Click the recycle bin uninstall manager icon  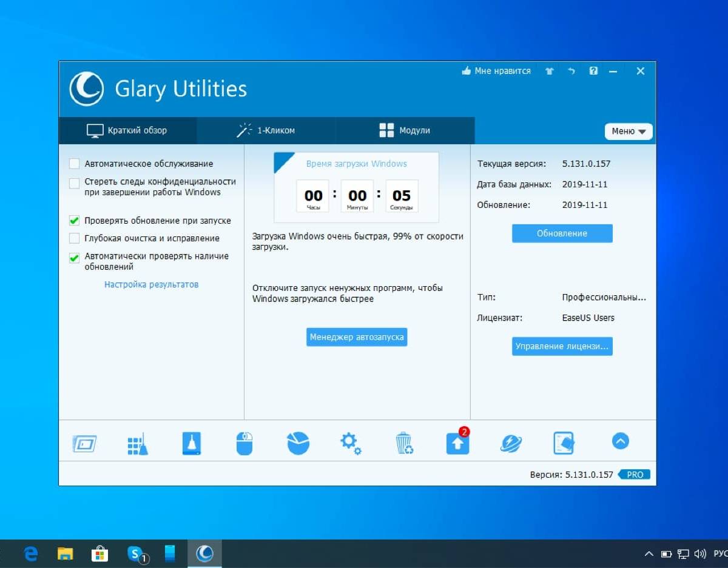tap(404, 443)
